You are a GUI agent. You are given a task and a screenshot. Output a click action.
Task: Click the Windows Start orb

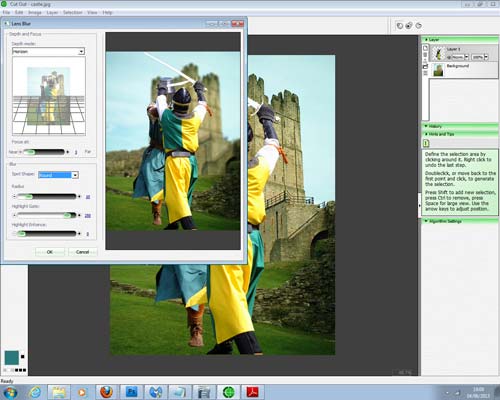10,392
